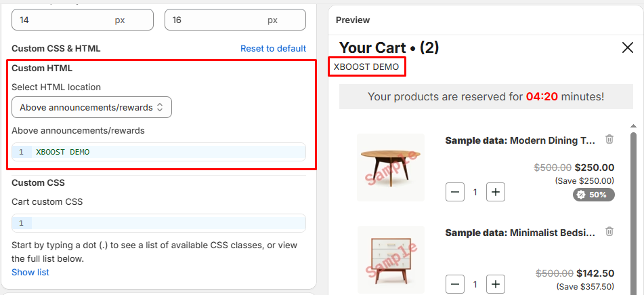Screen dimensions: 644x295
Task: Click the cart preview scrollbar
Action: 633,203
